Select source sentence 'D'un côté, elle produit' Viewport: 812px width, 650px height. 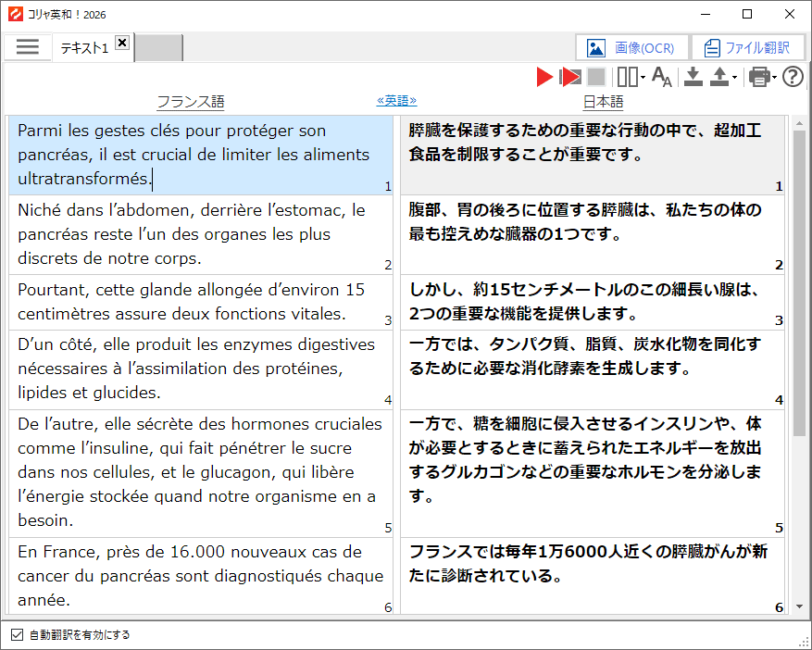(x=201, y=369)
